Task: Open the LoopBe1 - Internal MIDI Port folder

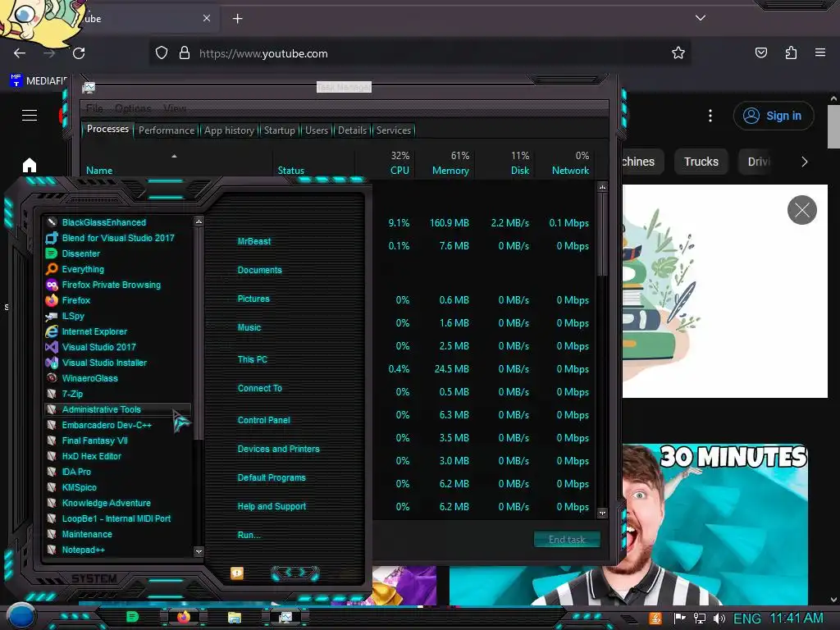Action: point(116,518)
